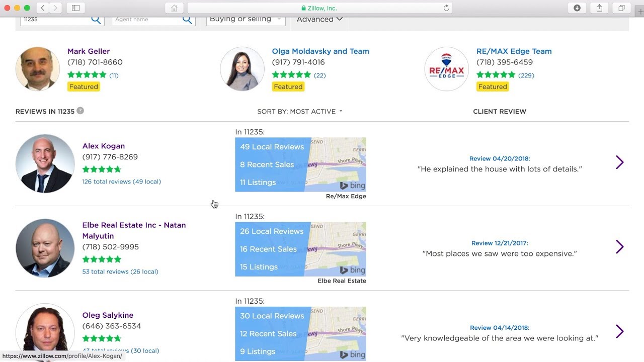Click Elbe's 15 Listings stat
644x362 pixels.
point(259,266)
